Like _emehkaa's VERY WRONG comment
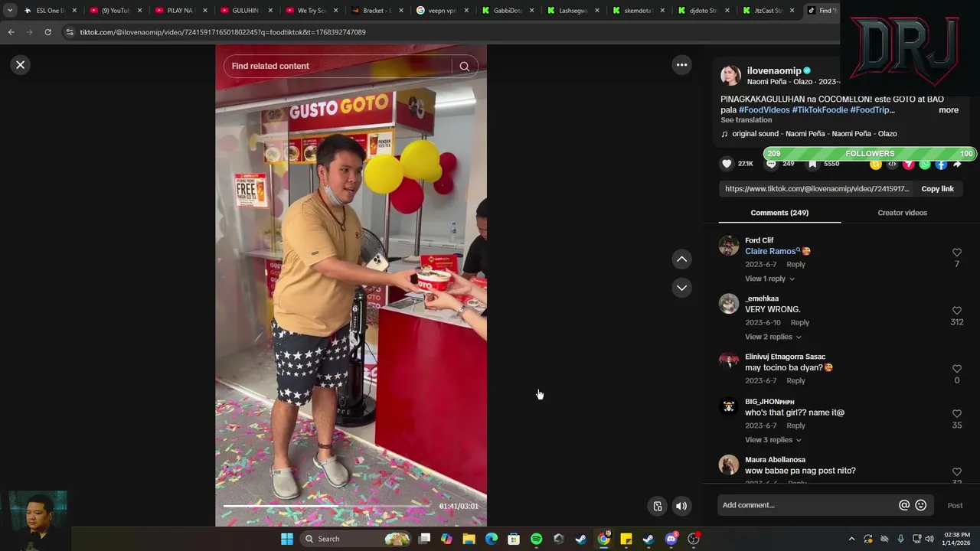 point(957,311)
